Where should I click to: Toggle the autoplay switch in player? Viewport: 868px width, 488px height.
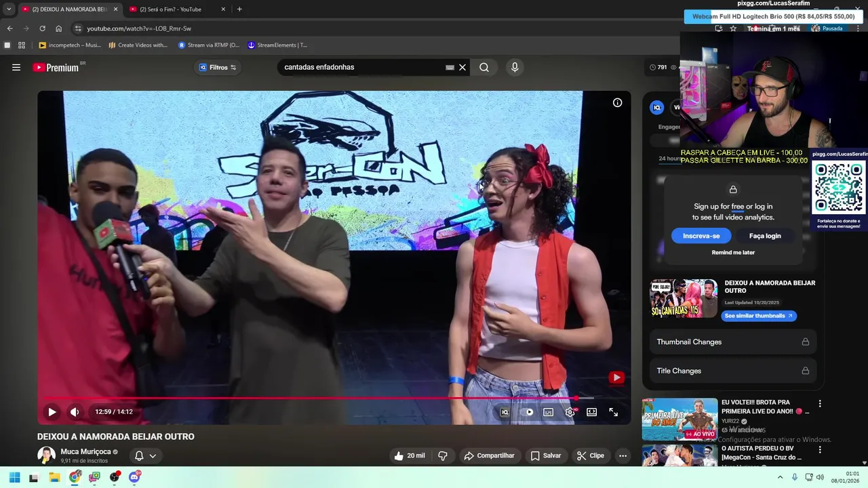[529, 411]
